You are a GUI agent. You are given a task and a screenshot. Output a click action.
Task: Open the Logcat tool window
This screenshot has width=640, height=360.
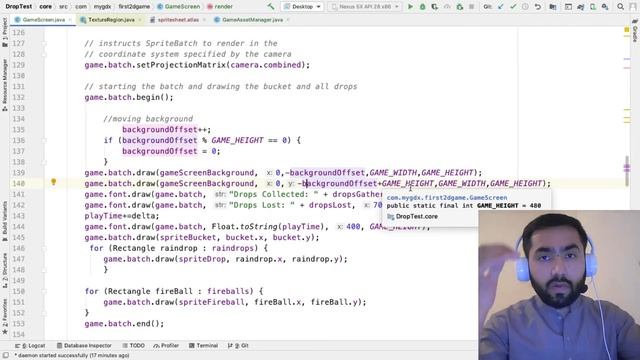click(30, 346)
